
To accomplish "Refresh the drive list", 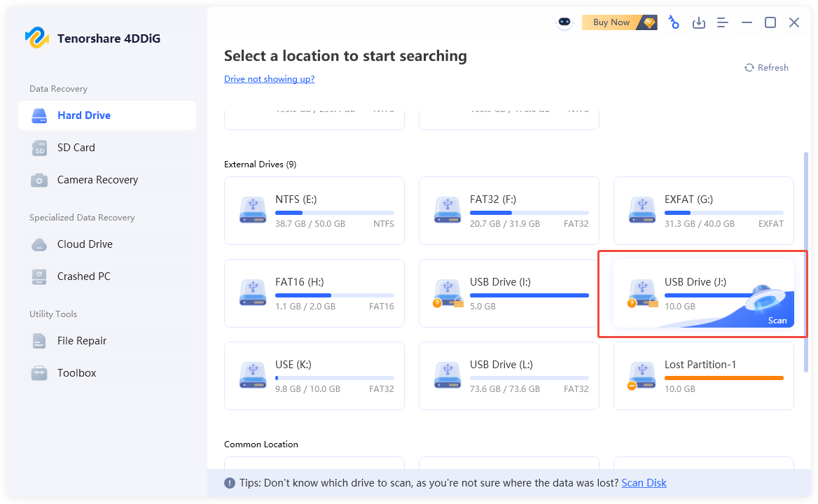I will point(766,68).
